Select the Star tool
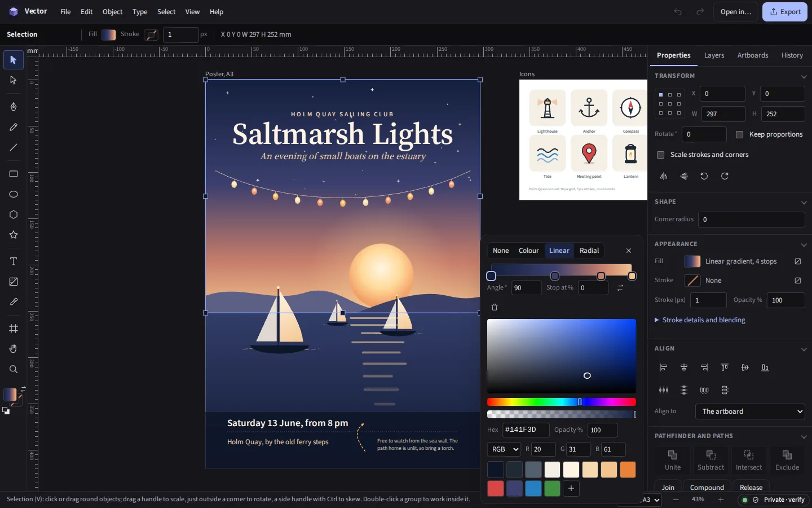Viewport: 812px width, 508px height. 14,235
